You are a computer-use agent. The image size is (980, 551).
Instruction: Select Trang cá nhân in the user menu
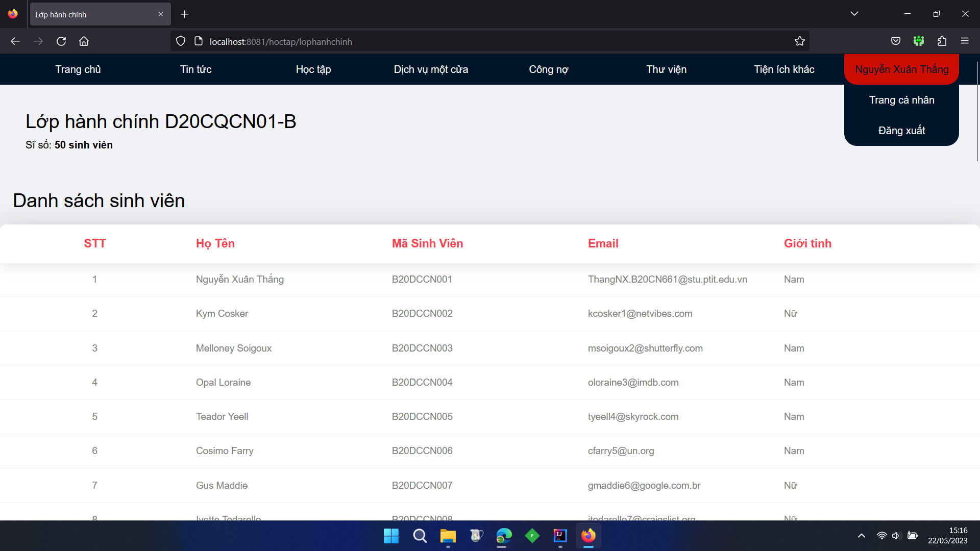pyautogui.click(x=901, y=100)
